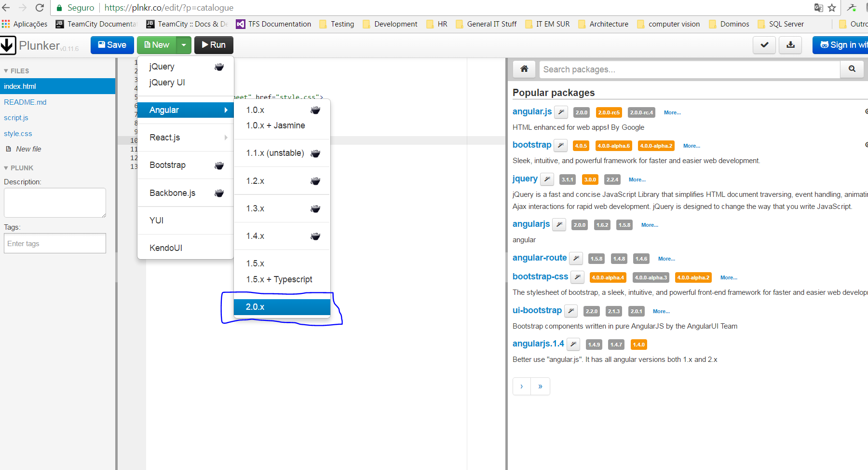Click the home icon in packages panel
The image size is (868, 470).
tap(524, 69)
